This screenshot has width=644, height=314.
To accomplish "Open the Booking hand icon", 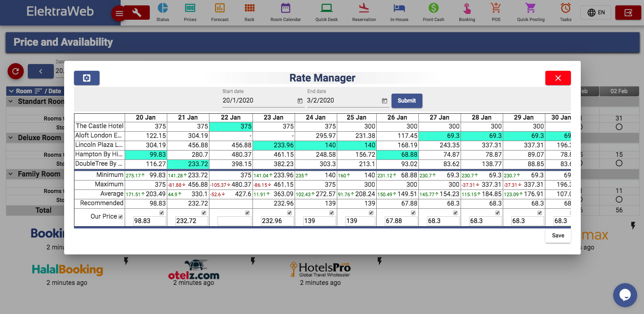I will click(467, 8).
